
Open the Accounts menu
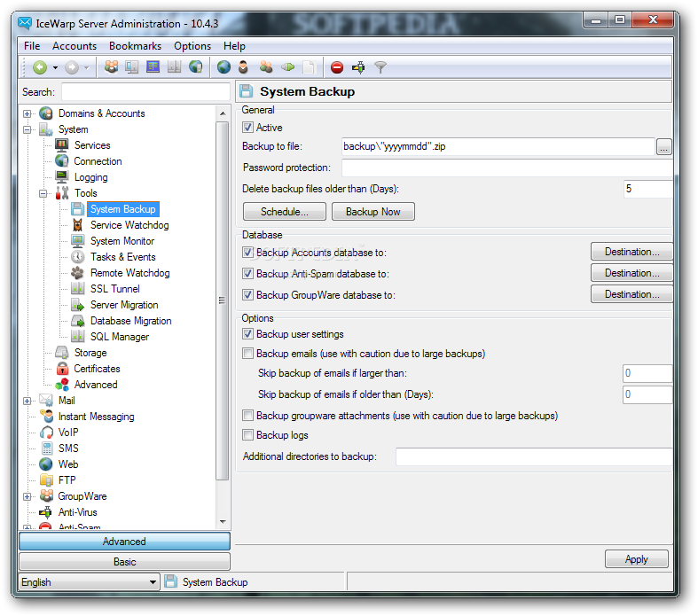[x=75, y=46]
